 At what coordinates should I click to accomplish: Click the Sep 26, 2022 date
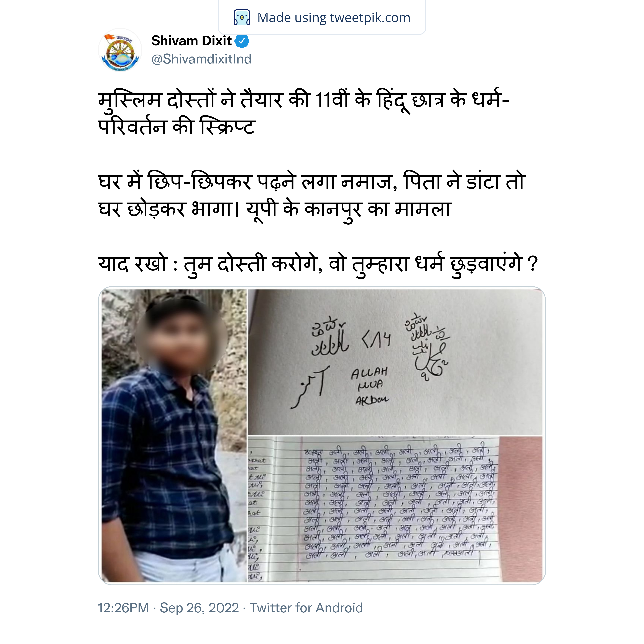(x=199, y=608)
